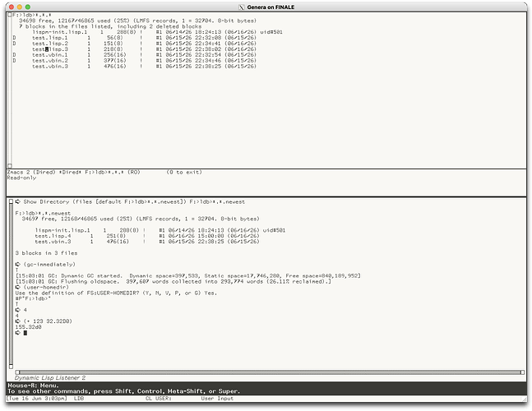Screen dimensions: 532x411
Task: Click the empty prompt with the block cursor
Action: coord(21,333)
